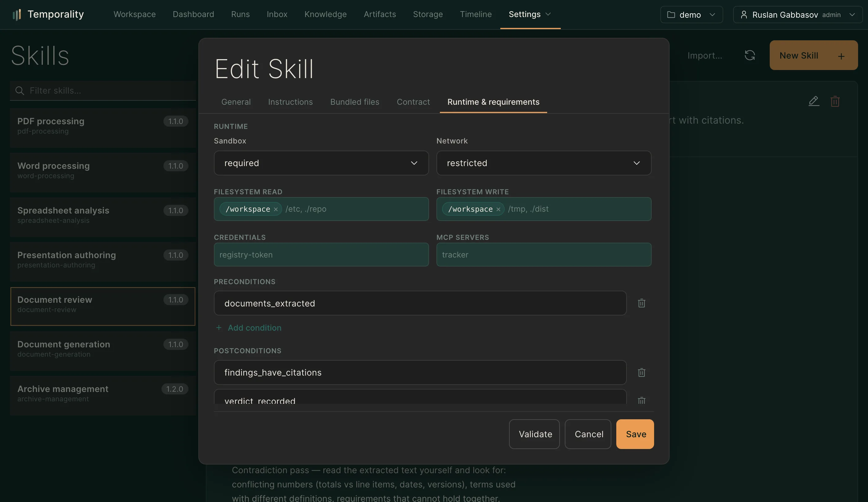Click the Credentials input field
This screenshot has height=502, width=868.
click(321, 254)
